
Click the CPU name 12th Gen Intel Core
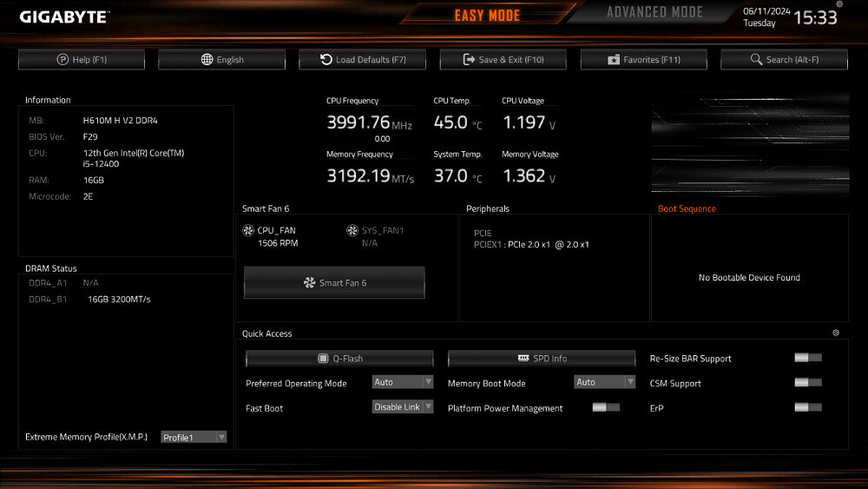coord(134,158)
